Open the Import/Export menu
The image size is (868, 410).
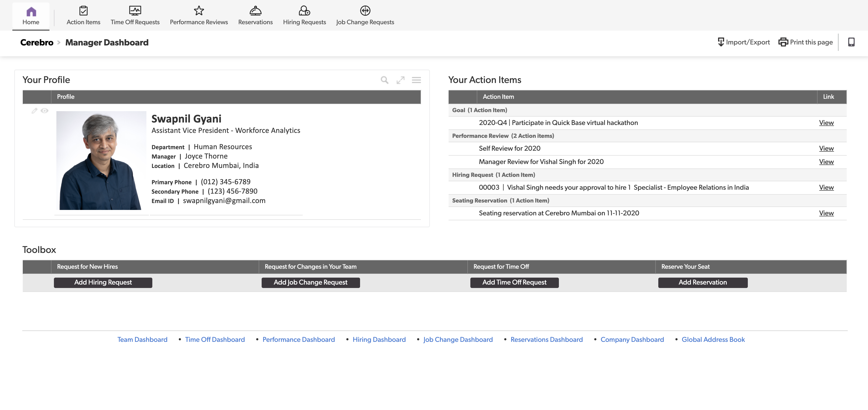coord(744,42)
